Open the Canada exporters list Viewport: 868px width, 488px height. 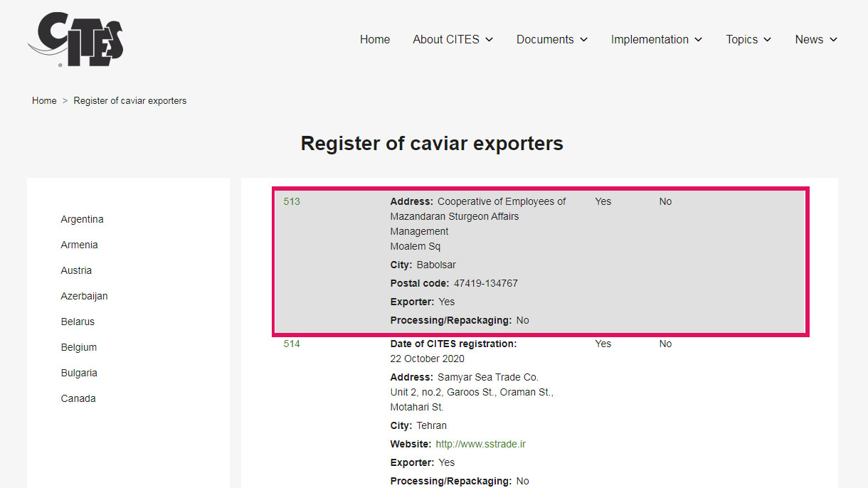tap(78, 398)
